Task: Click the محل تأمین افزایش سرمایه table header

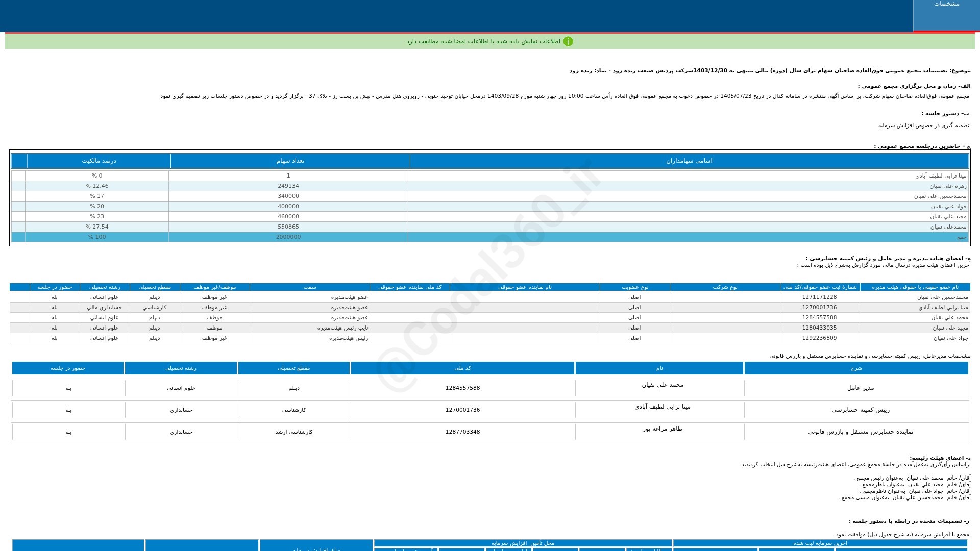Action: click(523, 543)
